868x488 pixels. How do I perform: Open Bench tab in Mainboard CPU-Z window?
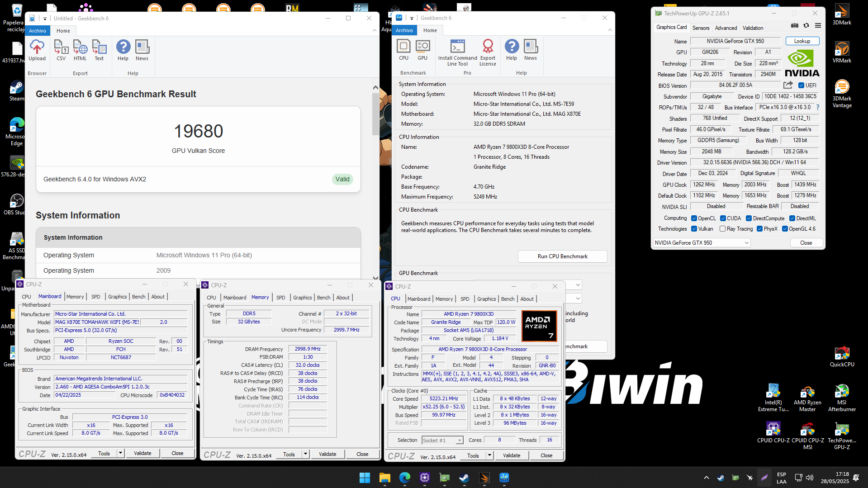(x=138, y=297)
